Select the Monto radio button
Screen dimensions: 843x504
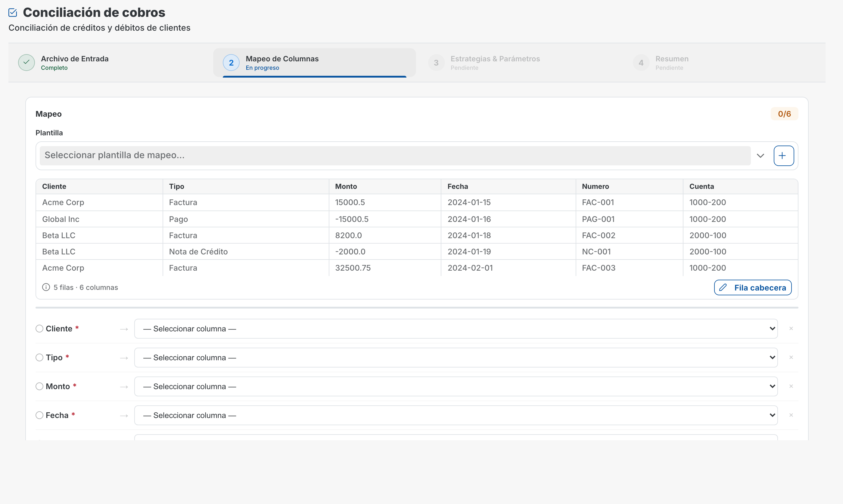(39, 386)
